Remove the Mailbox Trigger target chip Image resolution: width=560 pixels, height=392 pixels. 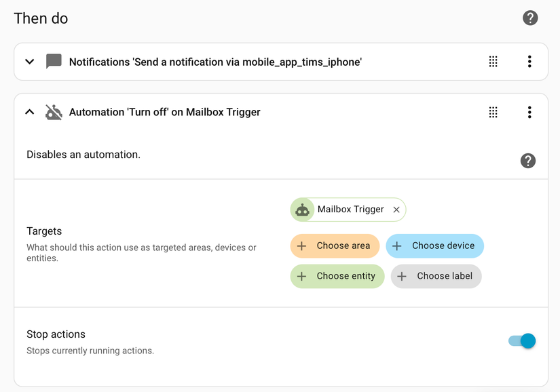[396, 210]
